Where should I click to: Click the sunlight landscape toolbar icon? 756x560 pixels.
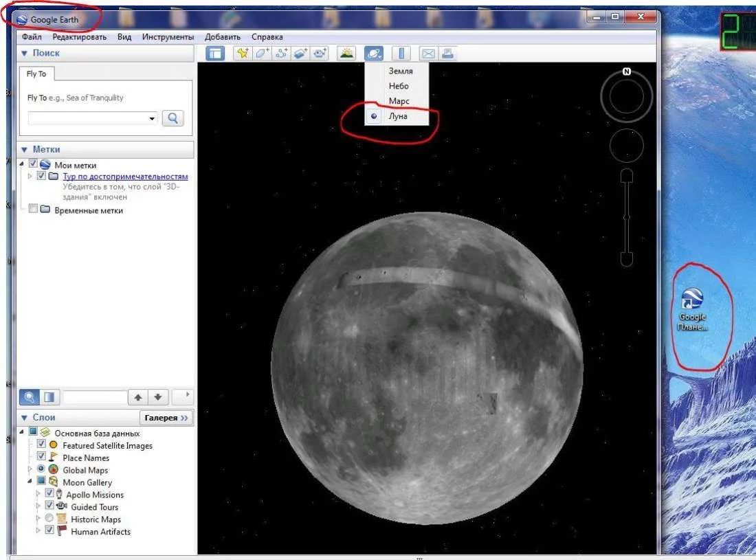(x=346, y=54)
